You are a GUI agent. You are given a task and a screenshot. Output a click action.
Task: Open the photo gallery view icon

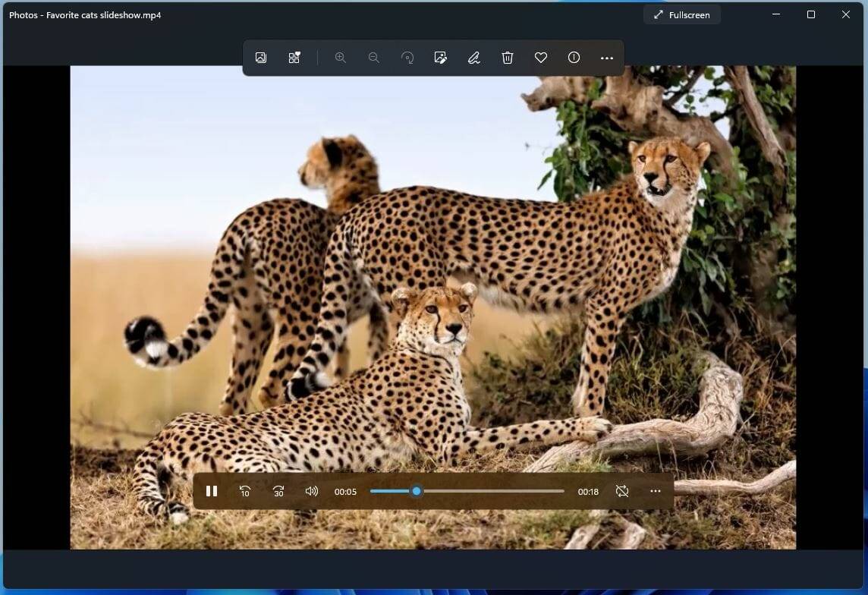coord(261,57)
